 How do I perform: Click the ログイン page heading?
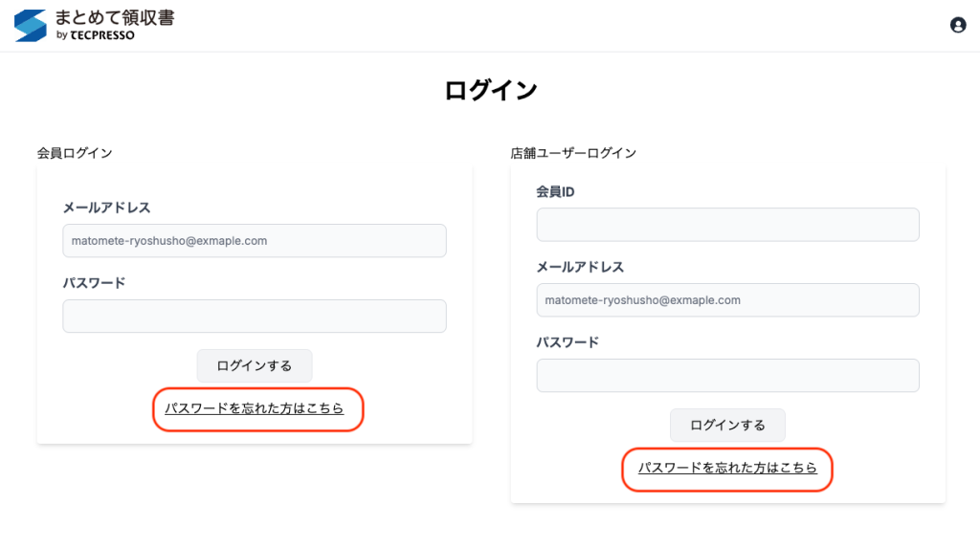click(x=490, y=91)
